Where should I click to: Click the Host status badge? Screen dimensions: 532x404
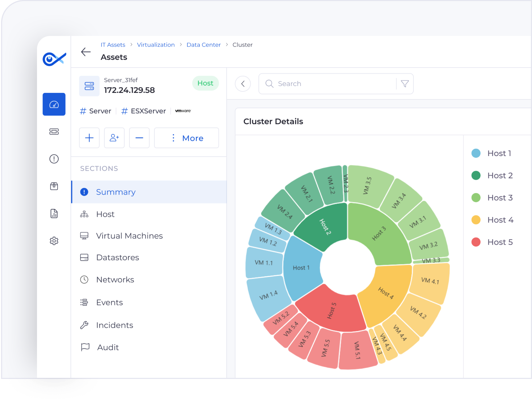click(205, 83)
